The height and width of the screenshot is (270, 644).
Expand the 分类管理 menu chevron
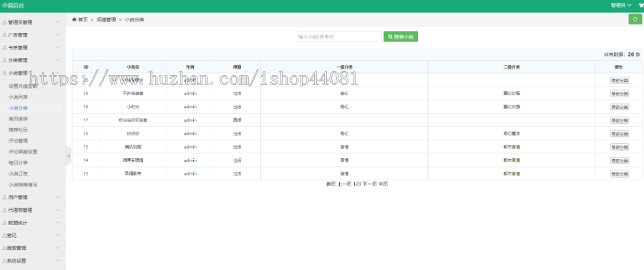point(57,60)
